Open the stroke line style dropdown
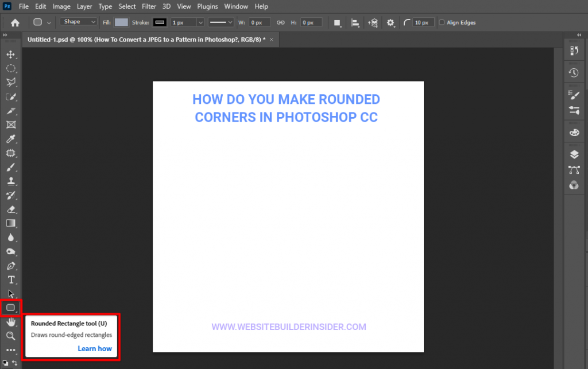This screenshot has width=588, height=369. (x=220, y=22)
